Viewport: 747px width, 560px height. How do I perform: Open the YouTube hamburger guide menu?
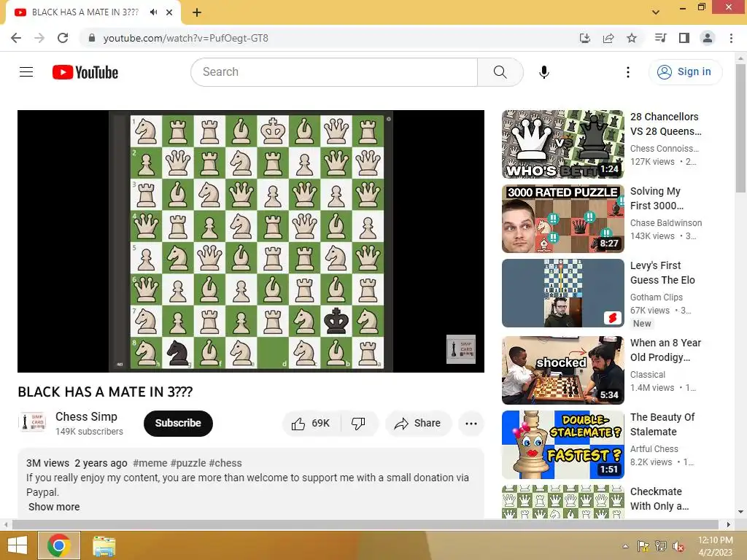click(26, 72)
